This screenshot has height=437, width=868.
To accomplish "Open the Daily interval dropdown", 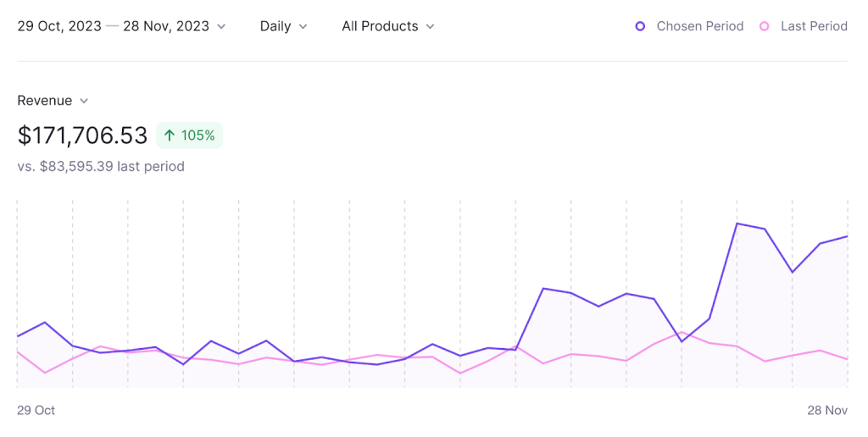I will 275,26.
